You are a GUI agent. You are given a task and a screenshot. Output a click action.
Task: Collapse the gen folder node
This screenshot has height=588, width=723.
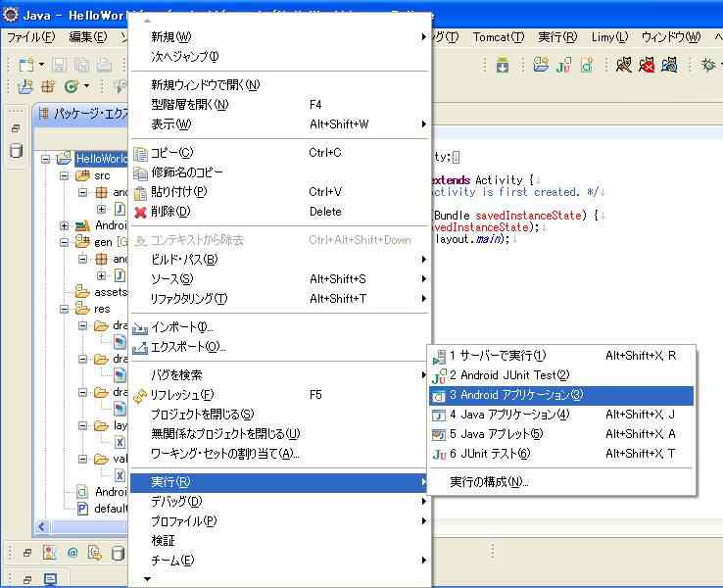pyautogui.click(x=64, y=242)
